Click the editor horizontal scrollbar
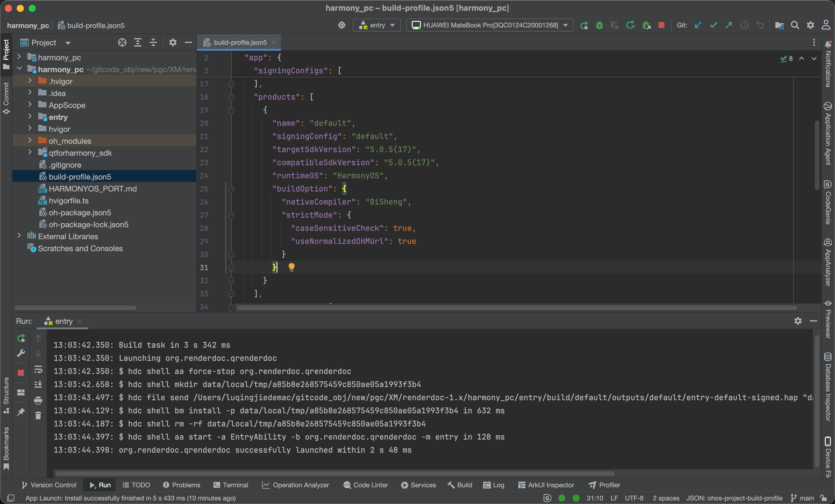This screenshot has height=504, width=835. (x=517, y=308)
